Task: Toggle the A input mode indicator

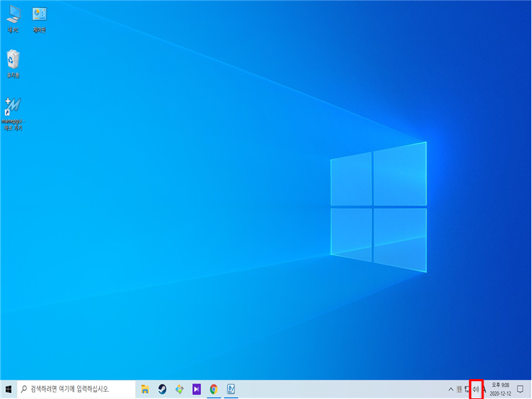Action: tap(484, 389)
